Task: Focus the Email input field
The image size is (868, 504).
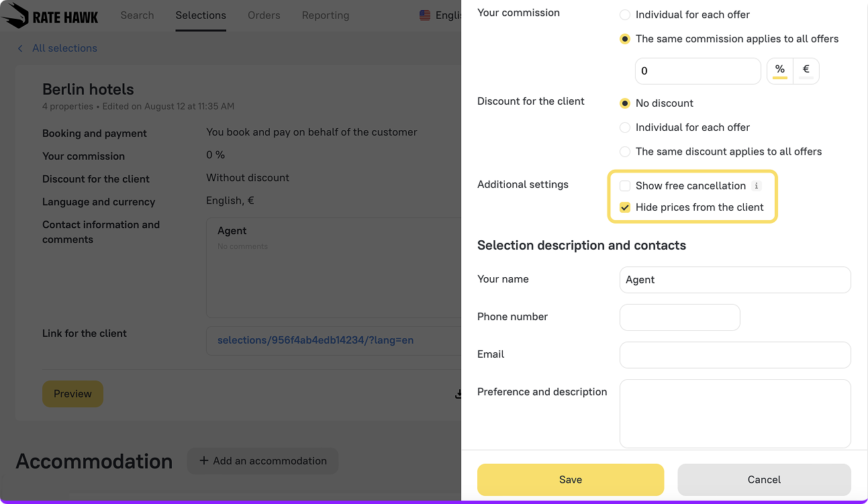Action: (x=735, y=354)
